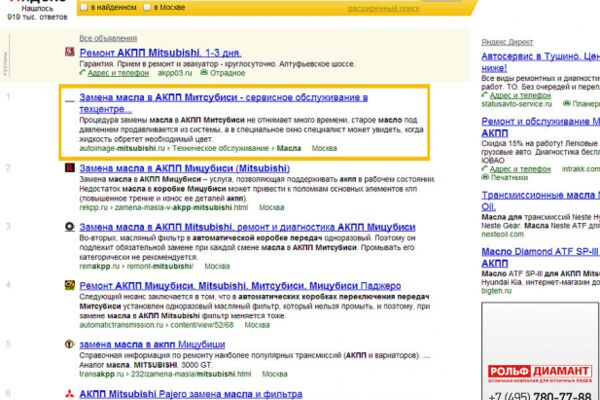
Task: Open "расширенный поиск" link
Action: tap(383, 8)
